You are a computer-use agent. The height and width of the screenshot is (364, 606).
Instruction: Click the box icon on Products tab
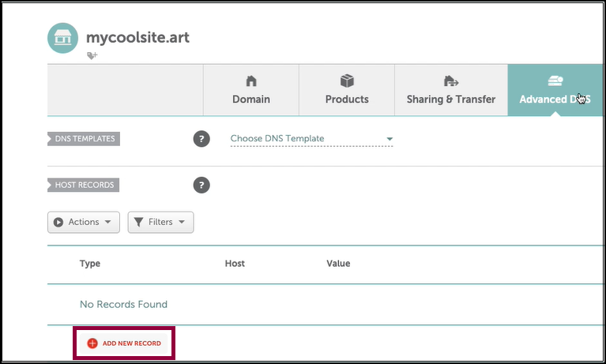[x=347, y=81]
